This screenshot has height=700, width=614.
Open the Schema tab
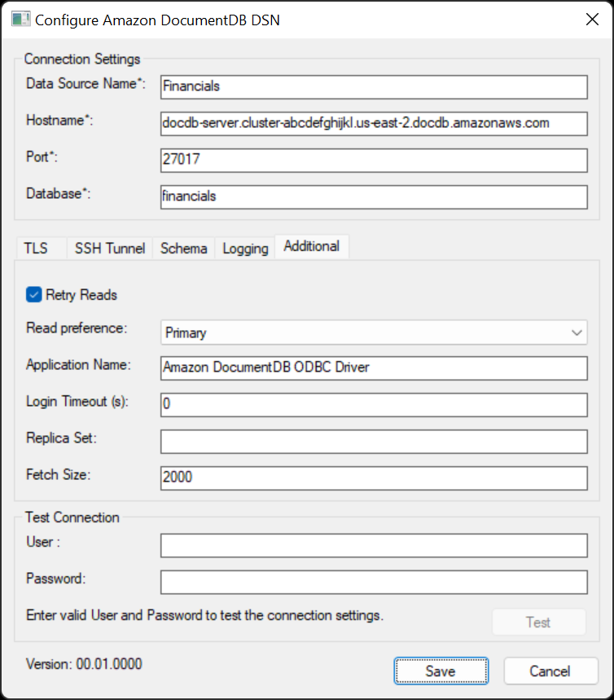(x=183, y=249)
